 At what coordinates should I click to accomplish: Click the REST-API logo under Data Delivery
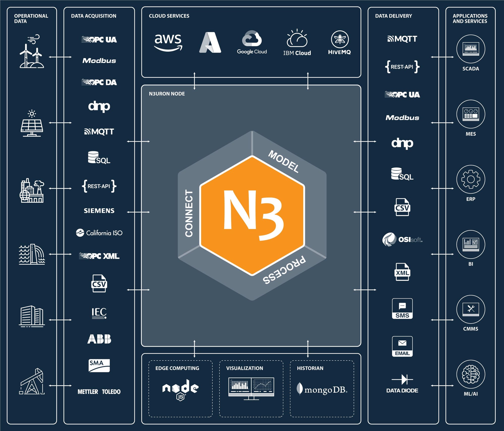click(402, 67)
